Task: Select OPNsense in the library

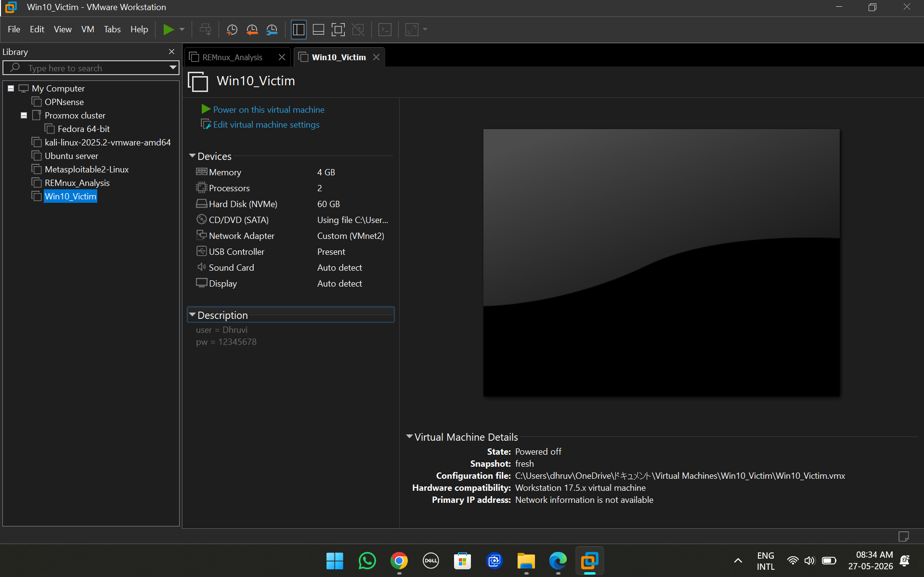Action: tap(64, 102)
